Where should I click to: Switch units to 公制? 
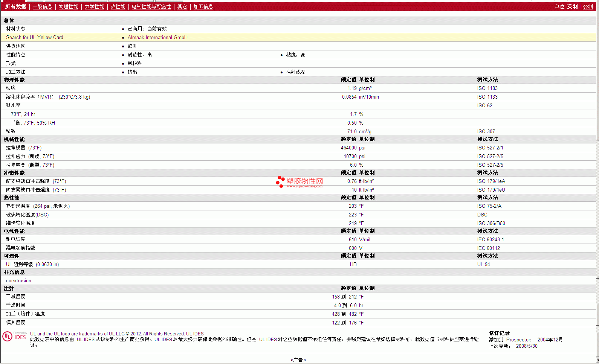pyautogui.click(x=588, y=7)
